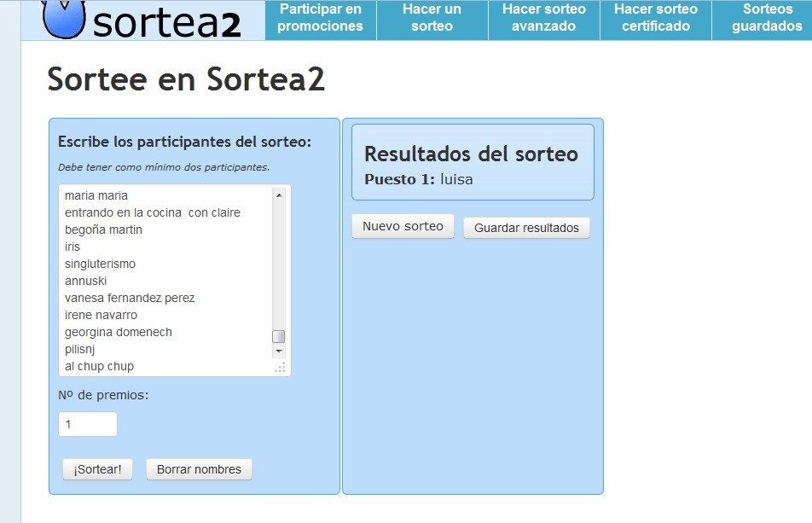812x523 pixels.
Task: Open the Participar en promociones menu
Action: [x=320, y=18]
